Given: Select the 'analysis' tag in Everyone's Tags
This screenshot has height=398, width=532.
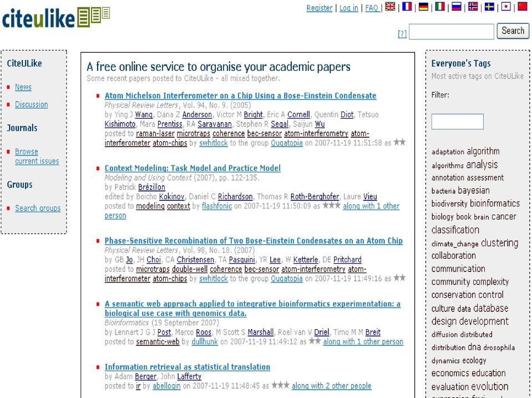Looking at the screenshot, I should tap(482, 165).
